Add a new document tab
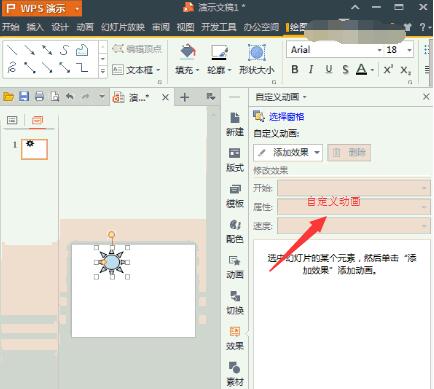434x389 pixels. [184, 97]
